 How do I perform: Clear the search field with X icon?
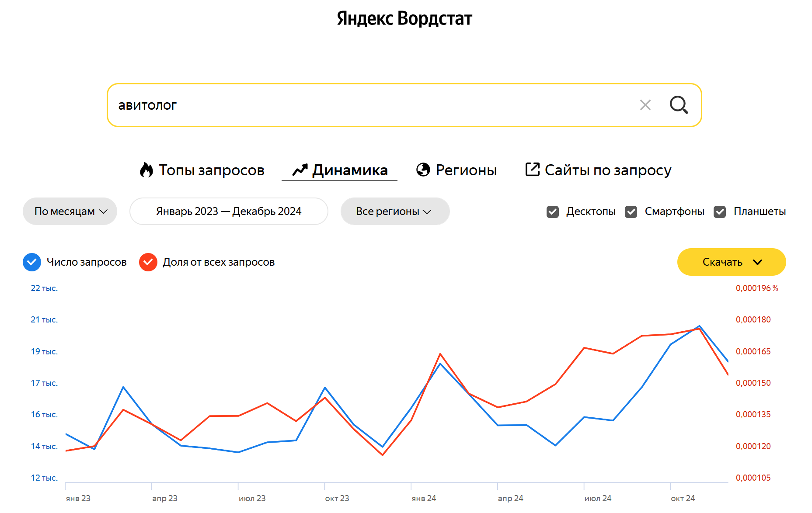pos(645,105)
